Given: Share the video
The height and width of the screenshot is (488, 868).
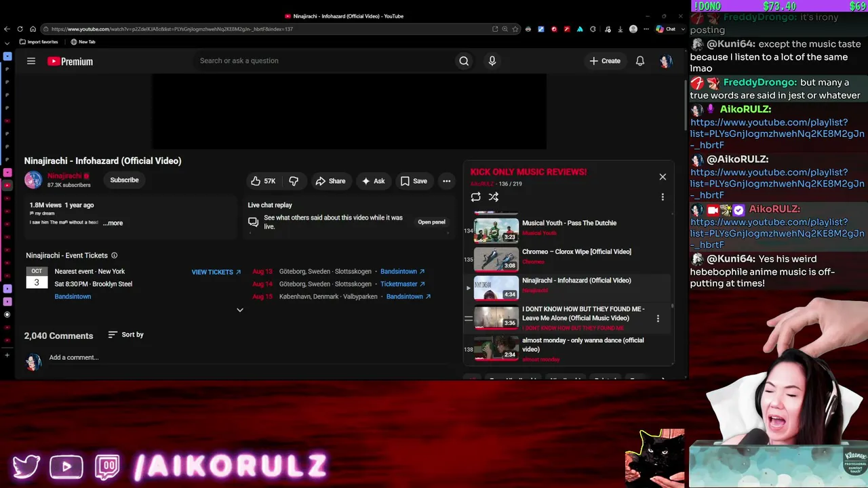Looking at the screenshot, I should pyautogui.click(x=330, y=181).
